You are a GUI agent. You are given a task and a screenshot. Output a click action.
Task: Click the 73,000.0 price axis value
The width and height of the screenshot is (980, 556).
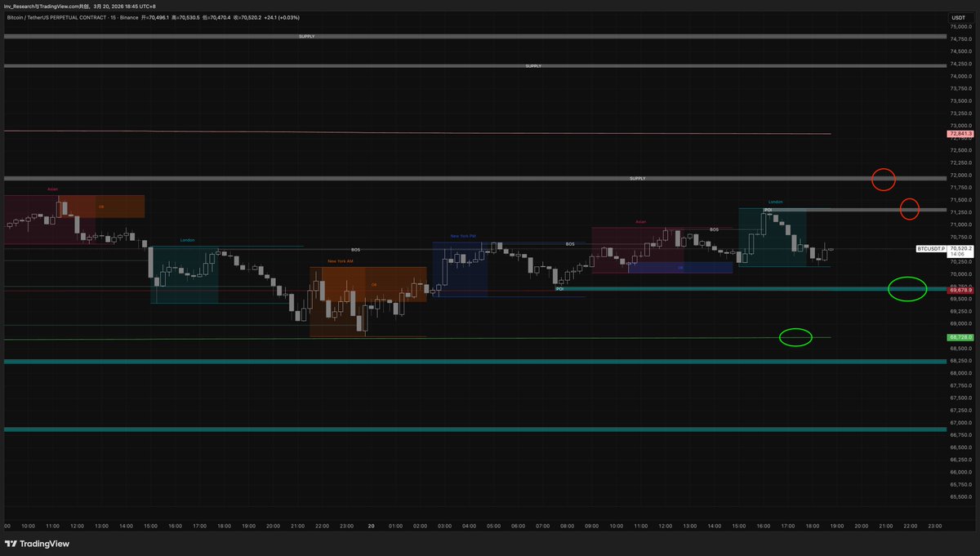pyautogui.click(x=960, y=126)
